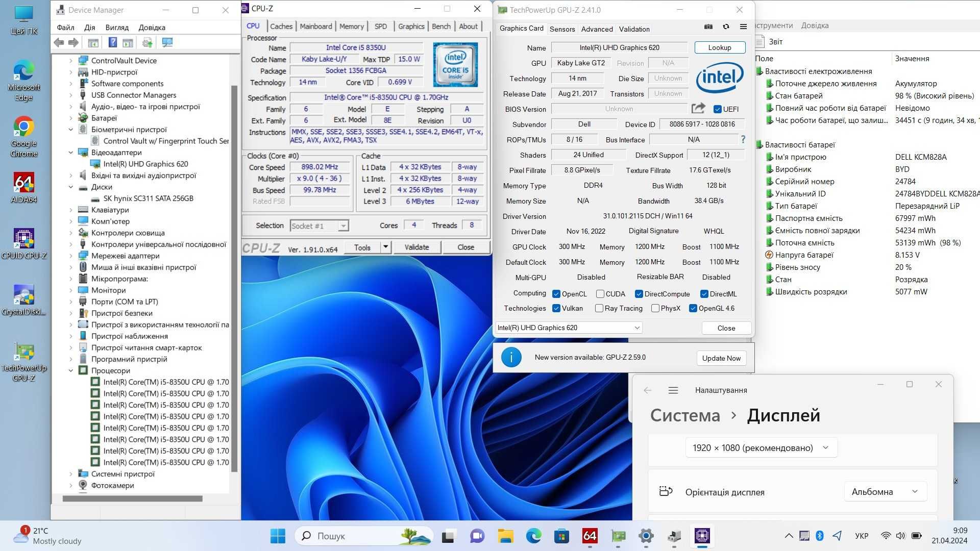Open This PC desktop icon
The height and width of the screenshot is (551, 980).
point(23,20)
